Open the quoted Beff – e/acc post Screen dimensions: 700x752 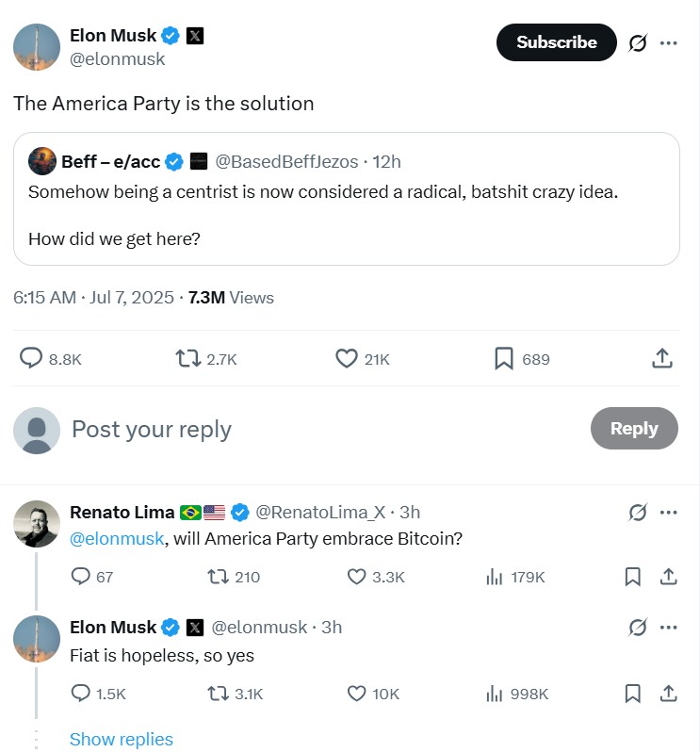[346, 199]
